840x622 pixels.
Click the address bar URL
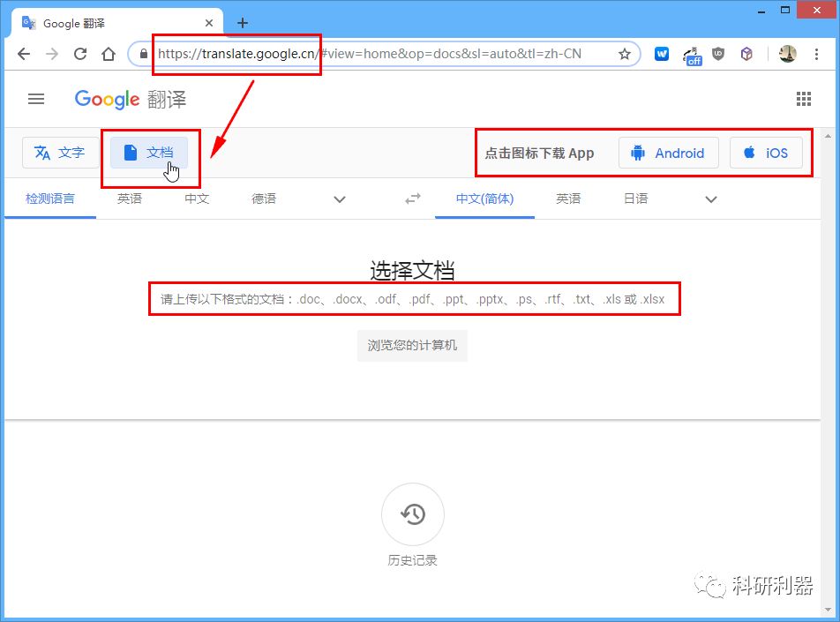[x=370, y=54]
